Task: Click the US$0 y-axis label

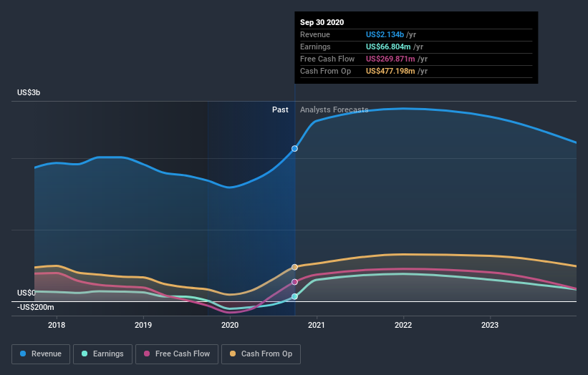Action: (x=26, y=293)
